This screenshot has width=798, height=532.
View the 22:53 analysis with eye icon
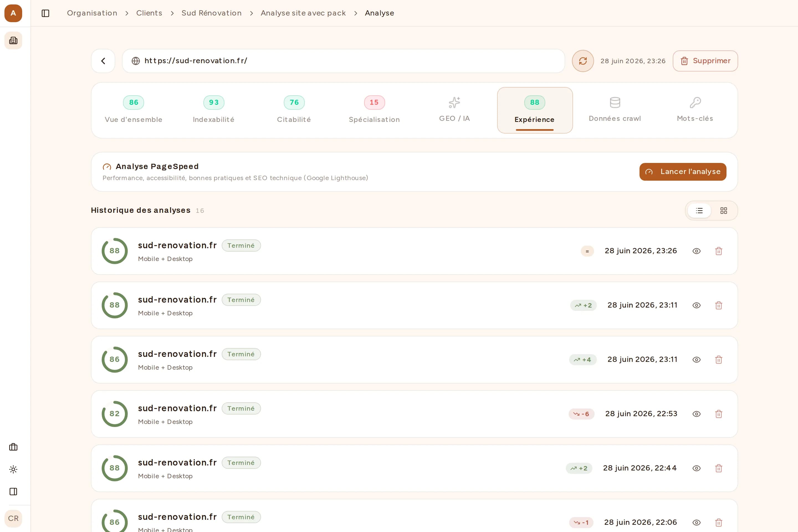[696, 414]
